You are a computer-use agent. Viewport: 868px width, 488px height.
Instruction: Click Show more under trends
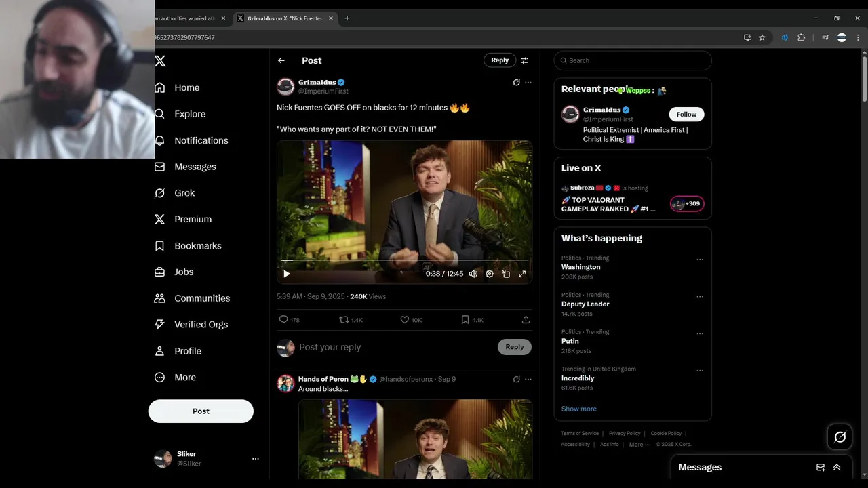(x=579, y=409)
